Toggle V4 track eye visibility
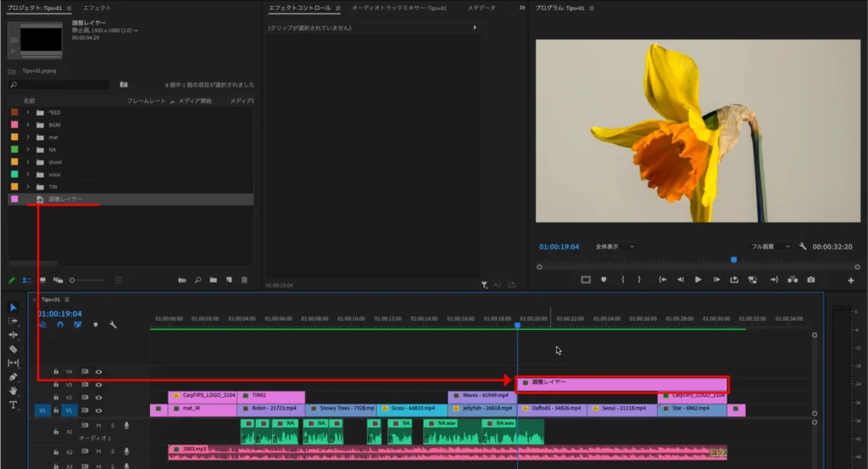 98,371
